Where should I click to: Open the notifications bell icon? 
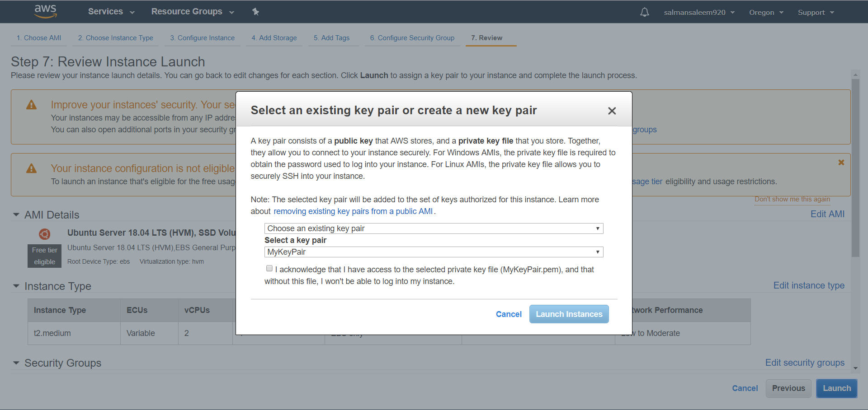pos(644,12)
